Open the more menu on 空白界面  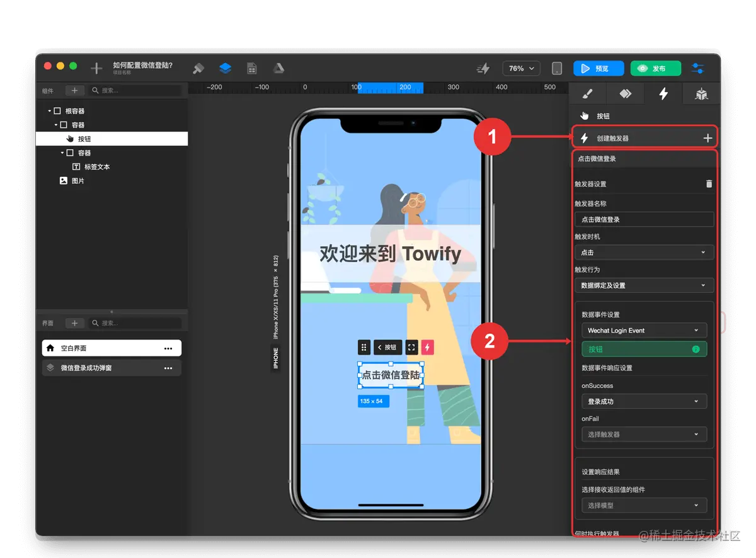coord(168,348)
